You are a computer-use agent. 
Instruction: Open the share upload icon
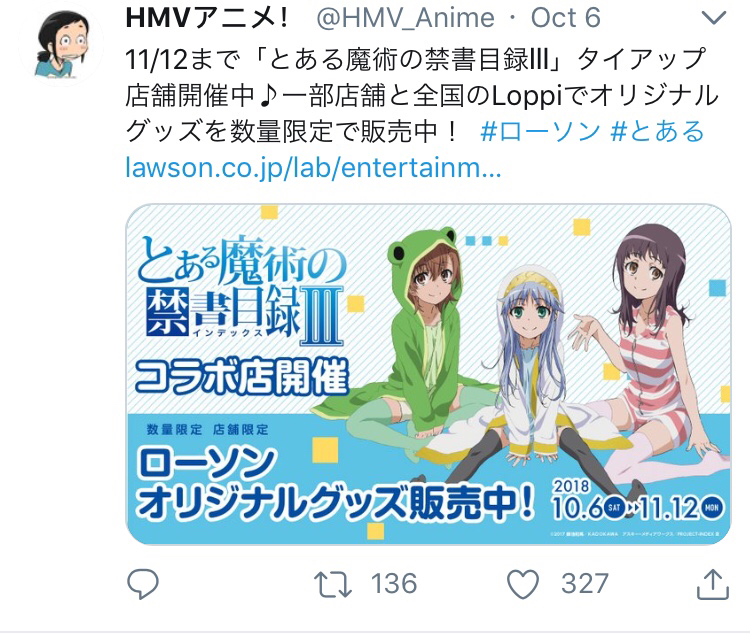coord(712,584)
